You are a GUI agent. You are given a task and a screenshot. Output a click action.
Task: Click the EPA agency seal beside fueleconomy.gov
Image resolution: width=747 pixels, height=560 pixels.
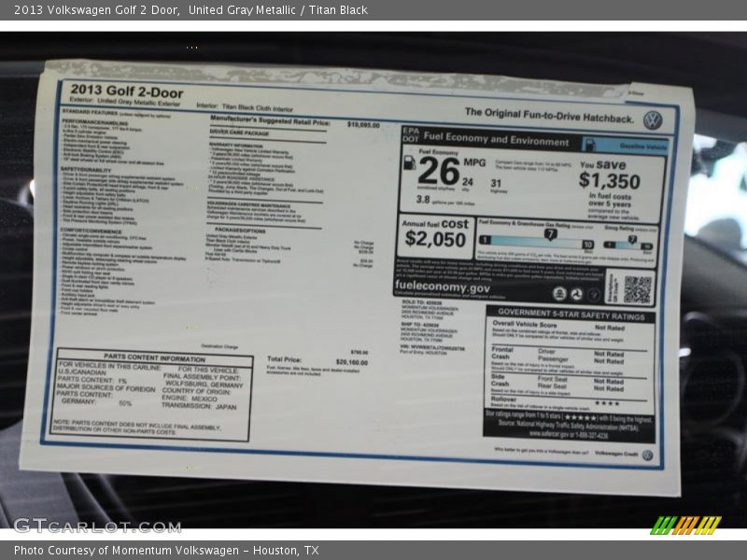point(559,294)
